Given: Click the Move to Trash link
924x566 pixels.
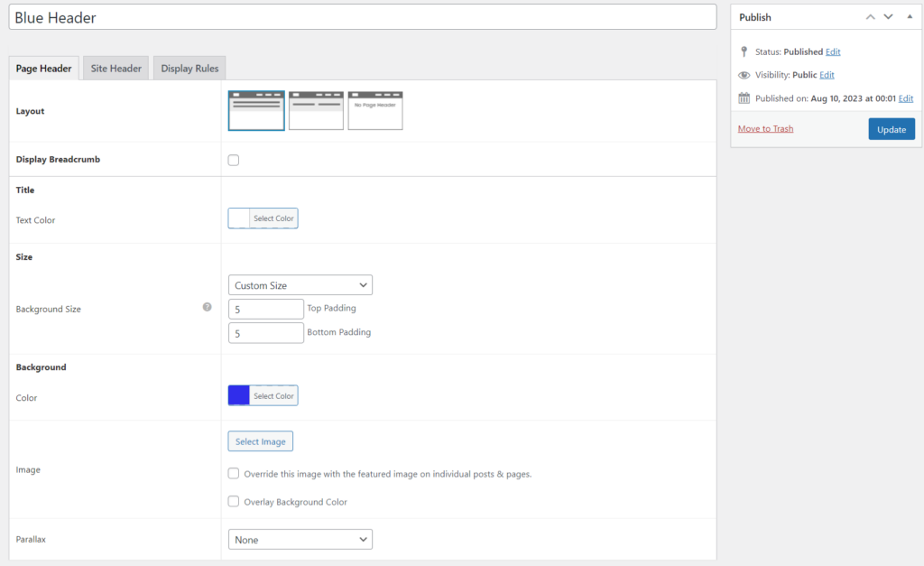Looking at the screenshot, I should coord(765,128).
